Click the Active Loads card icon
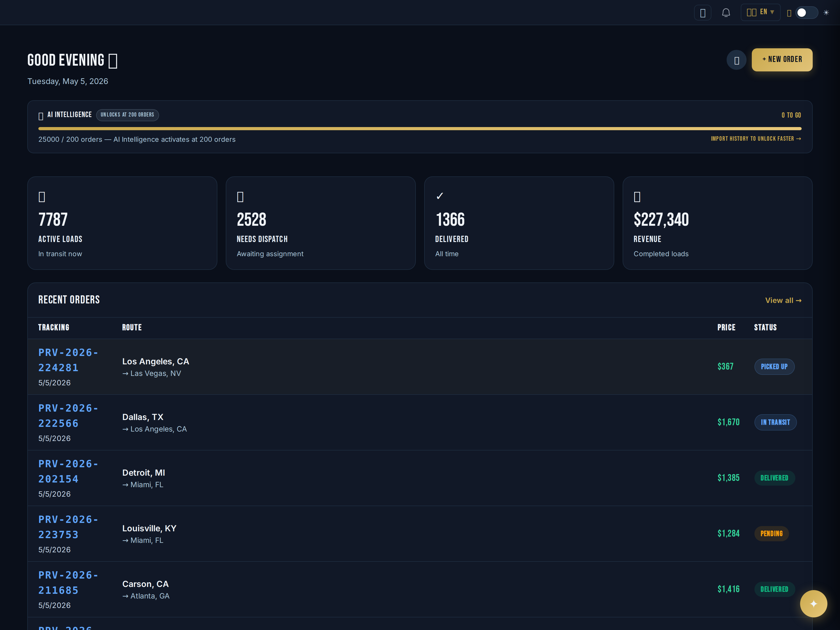Viewport: 840px width, 630px height. pos(42,197)
